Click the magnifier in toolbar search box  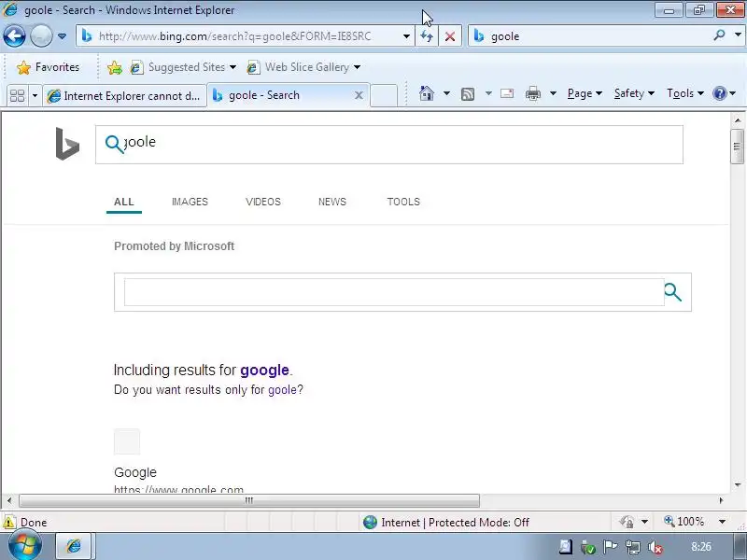(x=719, y=35)
